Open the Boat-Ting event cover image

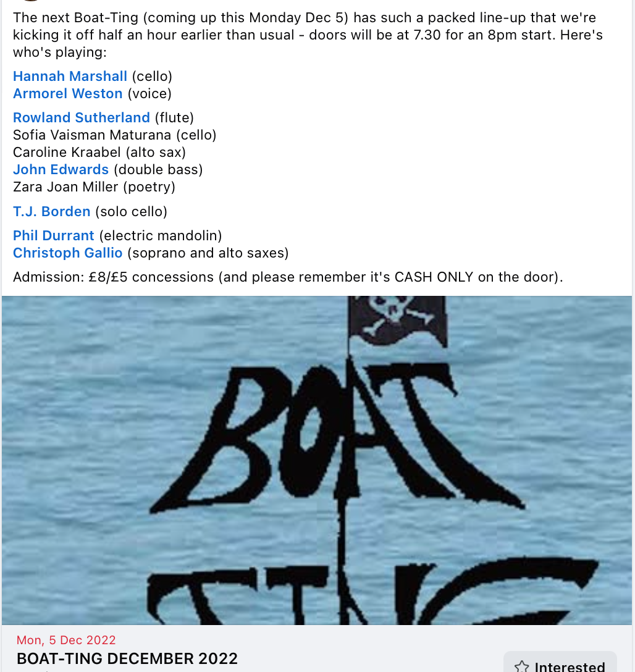[317, 460]
